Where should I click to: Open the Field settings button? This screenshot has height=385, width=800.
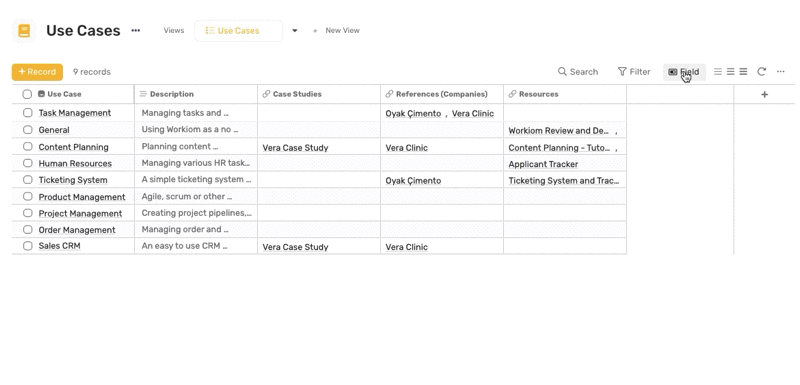pos(684,72)
